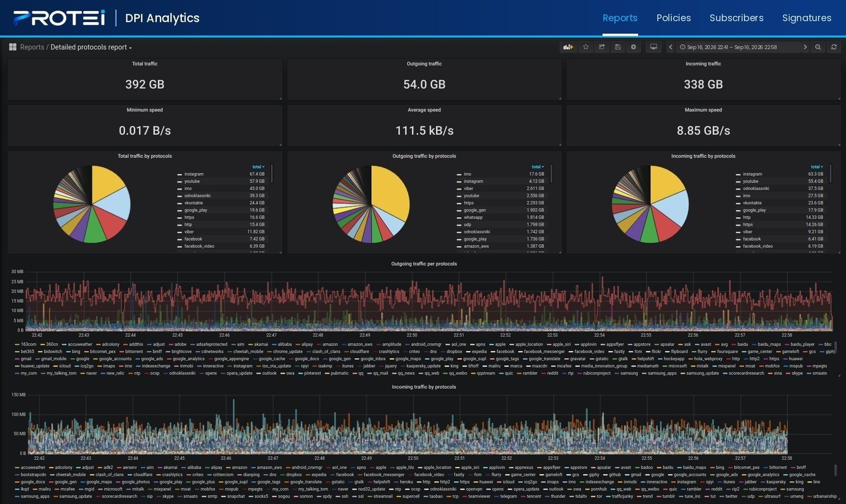Open the Minimum speed panel title
This screenshot has width=846, height=504.
pos(145,110)
